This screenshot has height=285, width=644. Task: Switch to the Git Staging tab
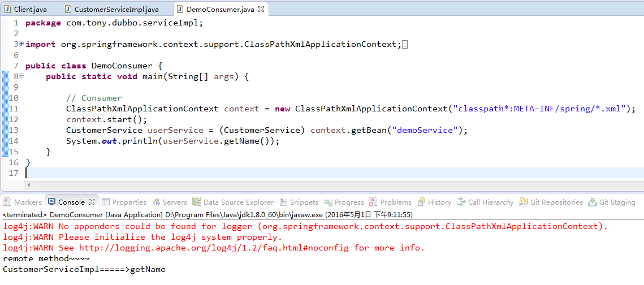tap(612, 202)
